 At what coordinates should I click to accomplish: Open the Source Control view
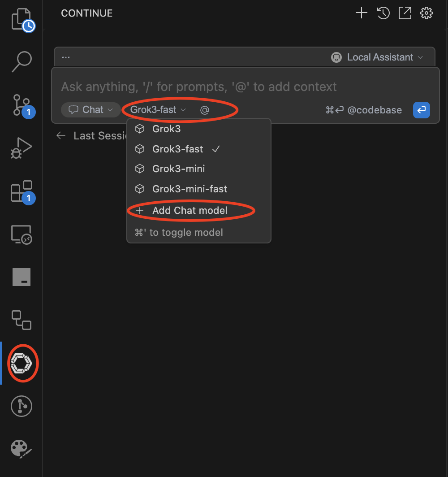click(21, 105)
